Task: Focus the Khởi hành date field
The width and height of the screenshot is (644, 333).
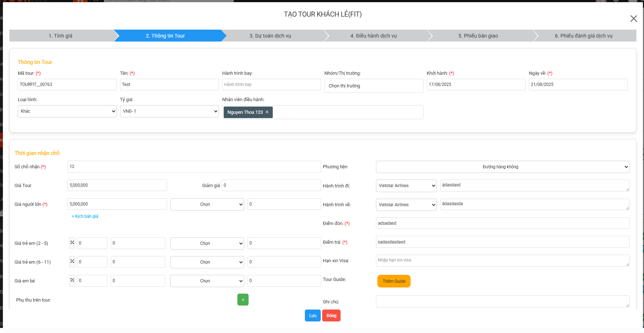Action: point(476,85)
